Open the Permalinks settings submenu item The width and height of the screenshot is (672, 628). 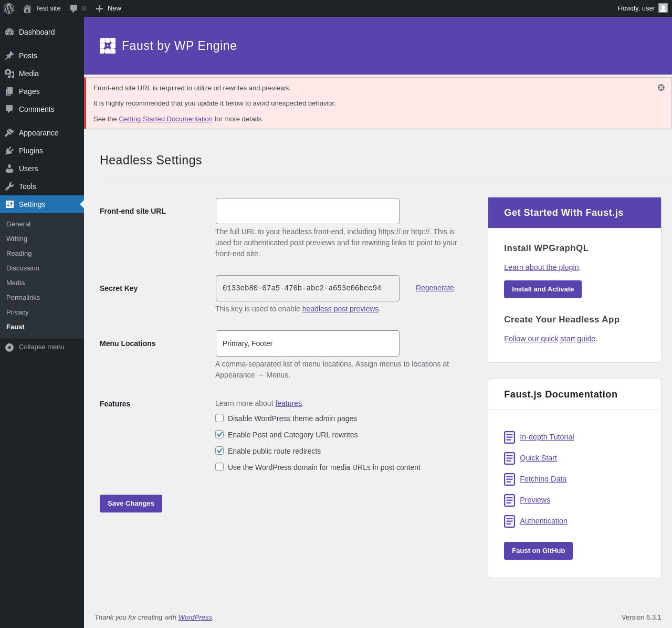coord(23,297)
